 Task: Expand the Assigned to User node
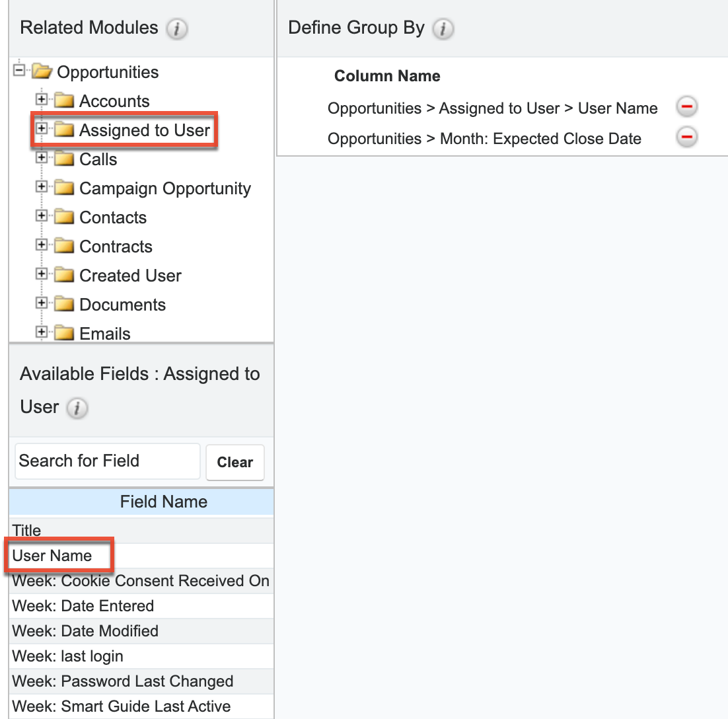(x=42, y=129)
